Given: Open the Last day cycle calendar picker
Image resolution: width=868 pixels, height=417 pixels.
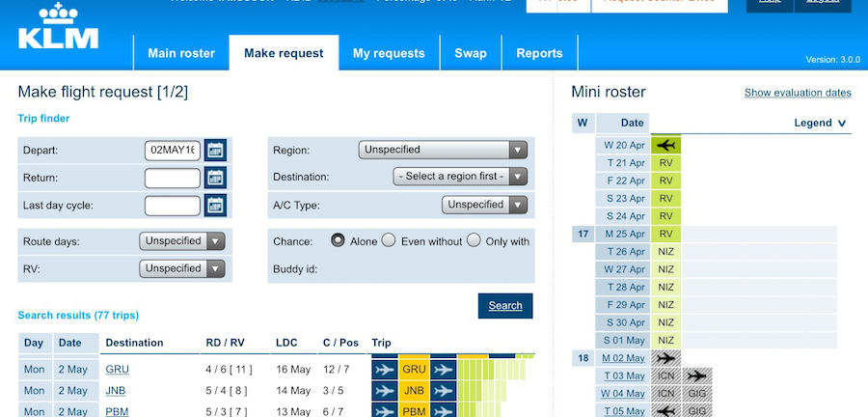Looking at the screenshot, I should (215, 205).
